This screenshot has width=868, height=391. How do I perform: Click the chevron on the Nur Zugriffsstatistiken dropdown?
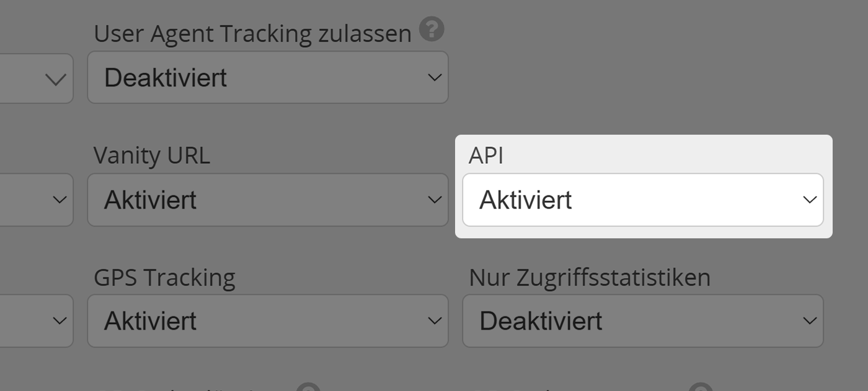pyautogui.click(x=809, y=321)
